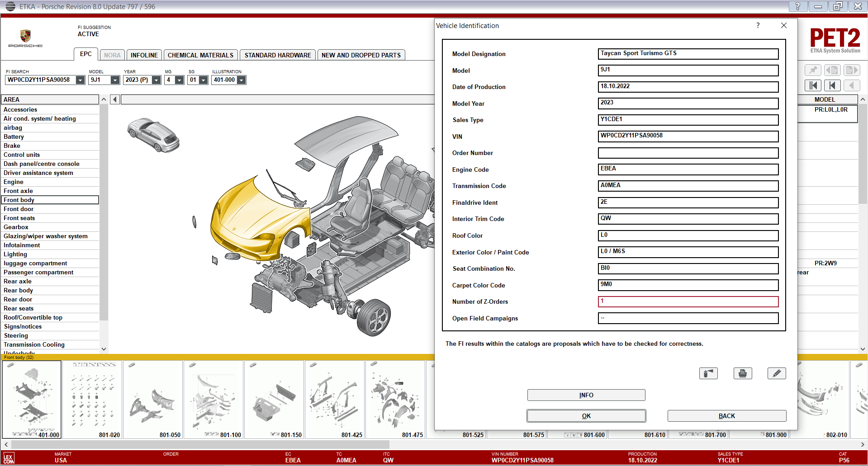Jump to first record with double-bar arrow
This screenshot has height=466, width=868.
813,85
